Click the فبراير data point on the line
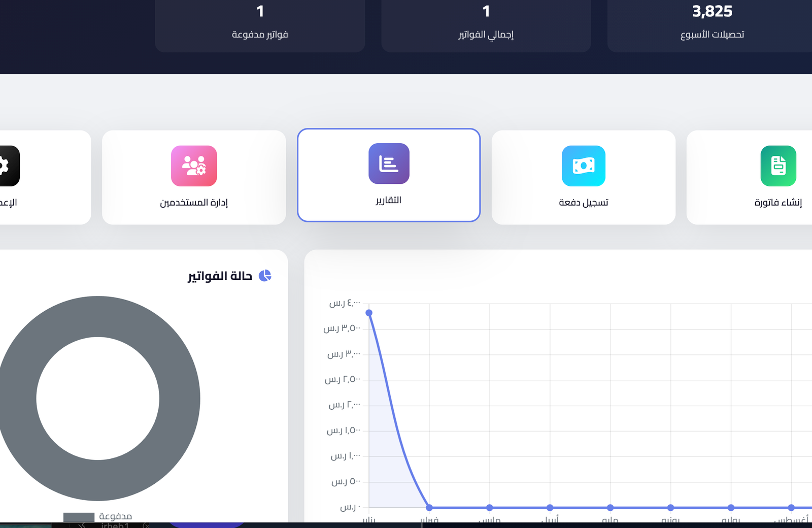Viewport: 812px width, 528px height. 429,508
